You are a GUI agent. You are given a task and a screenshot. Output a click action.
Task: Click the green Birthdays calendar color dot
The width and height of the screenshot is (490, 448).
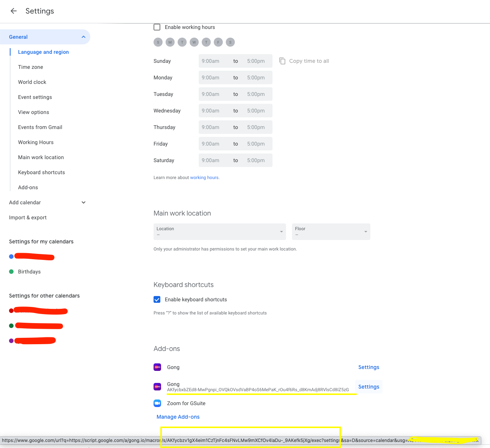11,272
